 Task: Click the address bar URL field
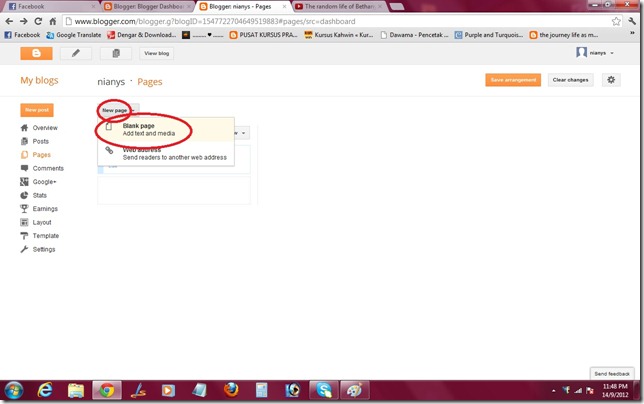click(x=337, y=21)
